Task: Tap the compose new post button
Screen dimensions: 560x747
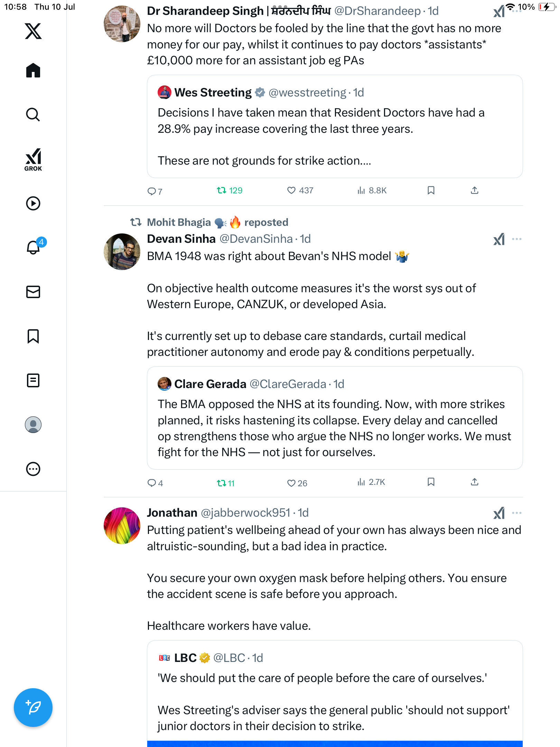Action: 33,708
